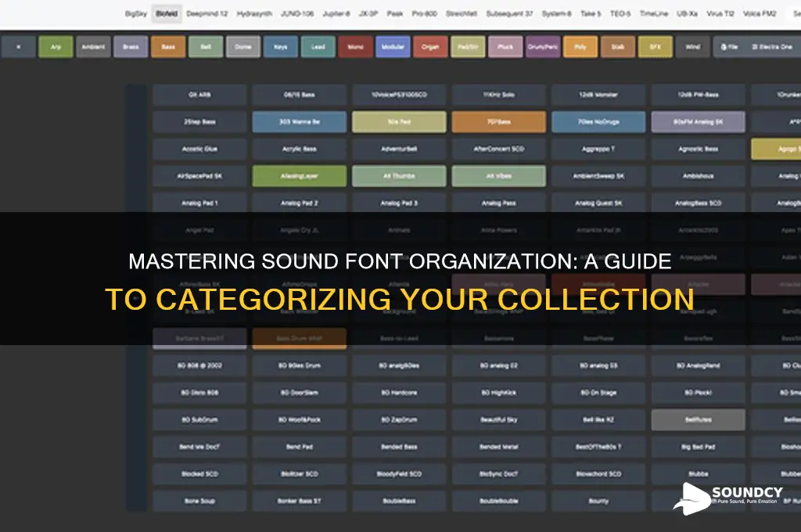Select the Blowchord SCD patch

click(x=598, y=474)
